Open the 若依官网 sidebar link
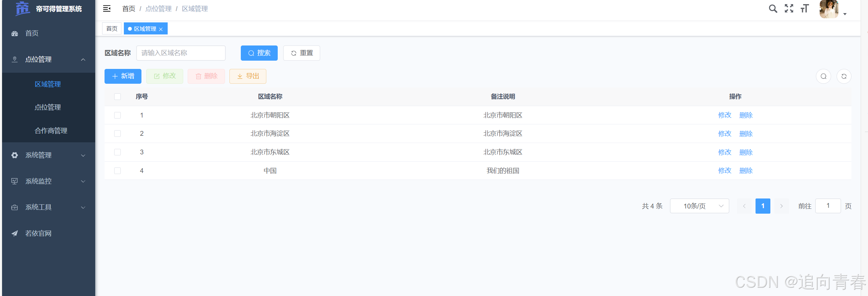Viewport: 868px width, 296px height. (x=38, y=233)
